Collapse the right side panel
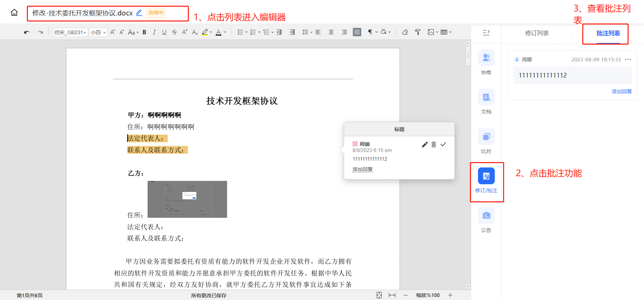 486,33
